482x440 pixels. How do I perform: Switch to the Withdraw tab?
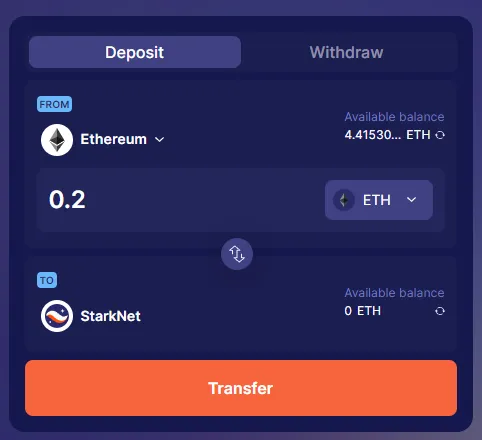click(x=346, y=52)
